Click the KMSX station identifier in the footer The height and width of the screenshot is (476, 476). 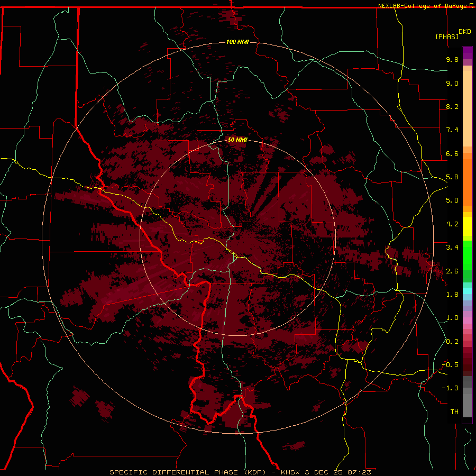tap(291, 472)
